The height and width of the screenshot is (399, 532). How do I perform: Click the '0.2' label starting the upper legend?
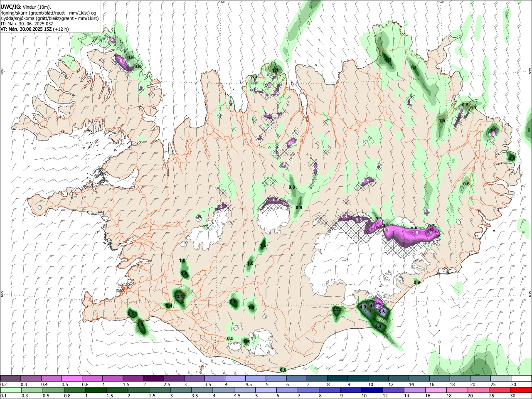click(4, 384)
